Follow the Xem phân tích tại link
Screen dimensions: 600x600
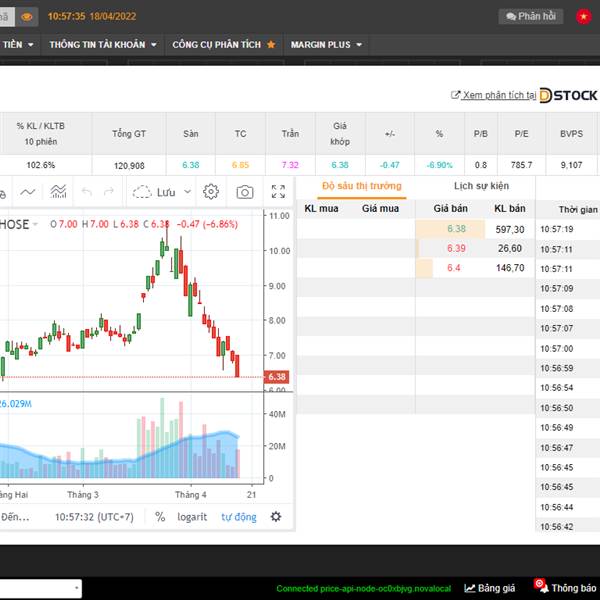pos(494,95)
